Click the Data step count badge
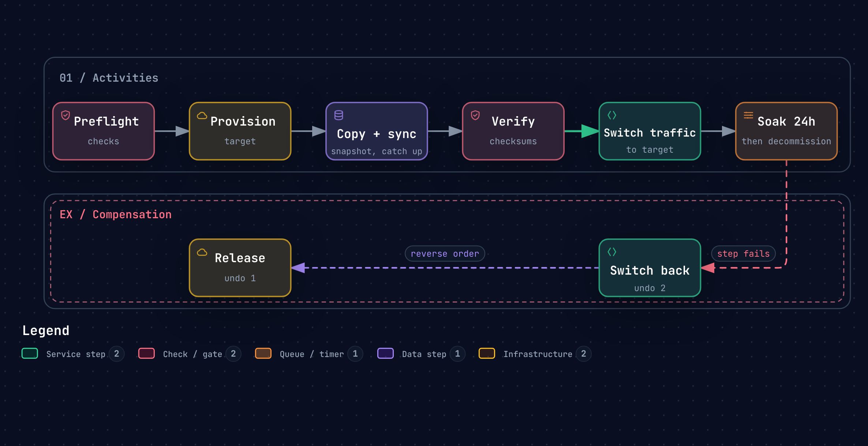The width and height of the screenshot is (868, 446). [x=457, y=354]
